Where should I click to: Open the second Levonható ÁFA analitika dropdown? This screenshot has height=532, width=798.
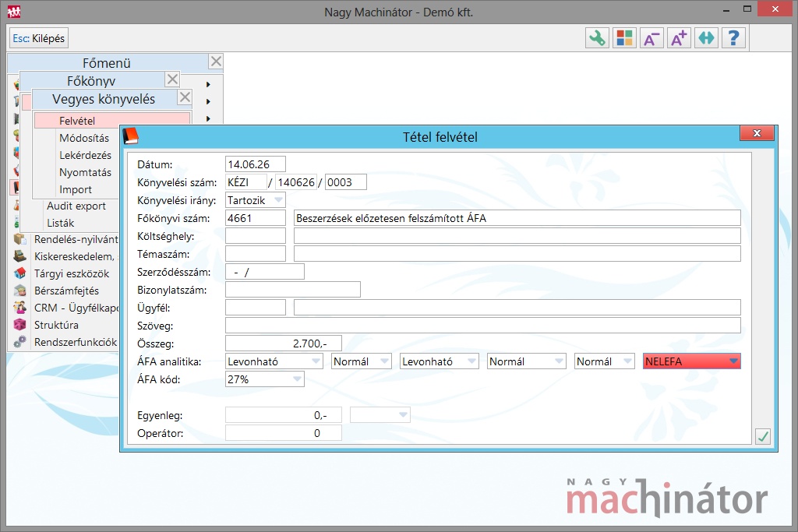tap(471, 361)
